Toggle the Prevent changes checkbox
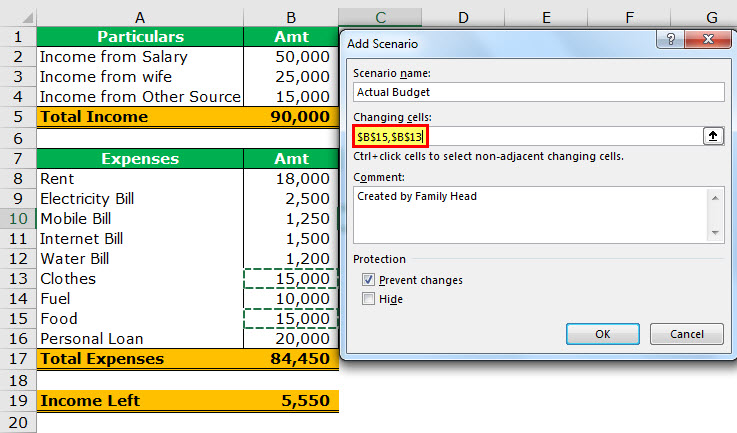 (368, 280)
